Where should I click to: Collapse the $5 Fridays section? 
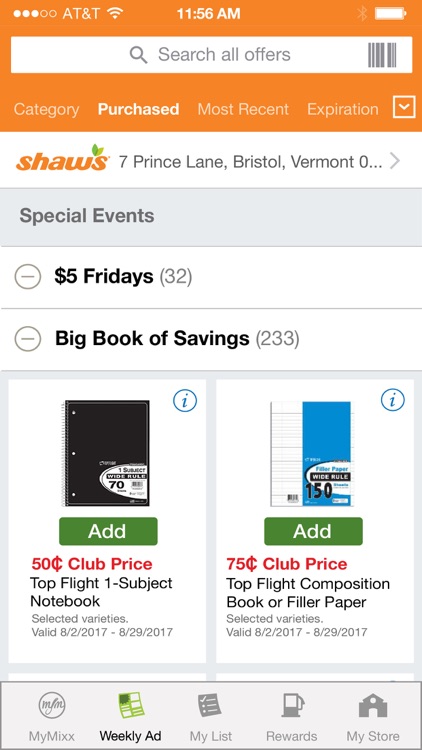coord(28,277)
